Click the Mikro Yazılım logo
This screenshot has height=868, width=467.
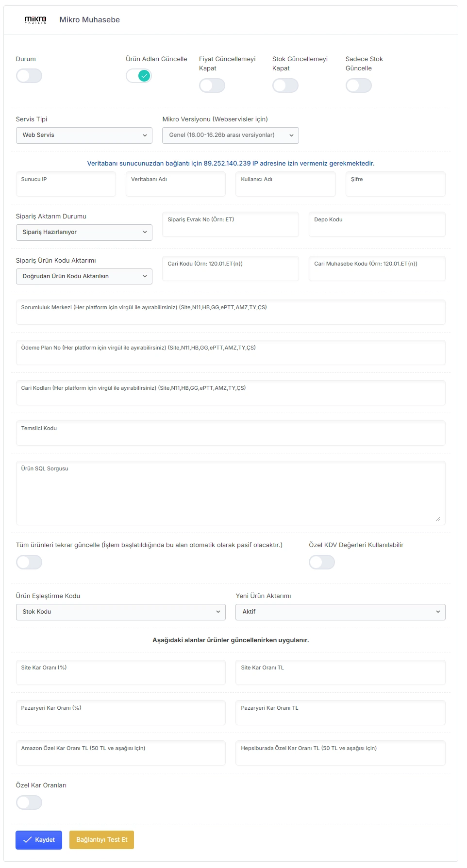[35, 19]
